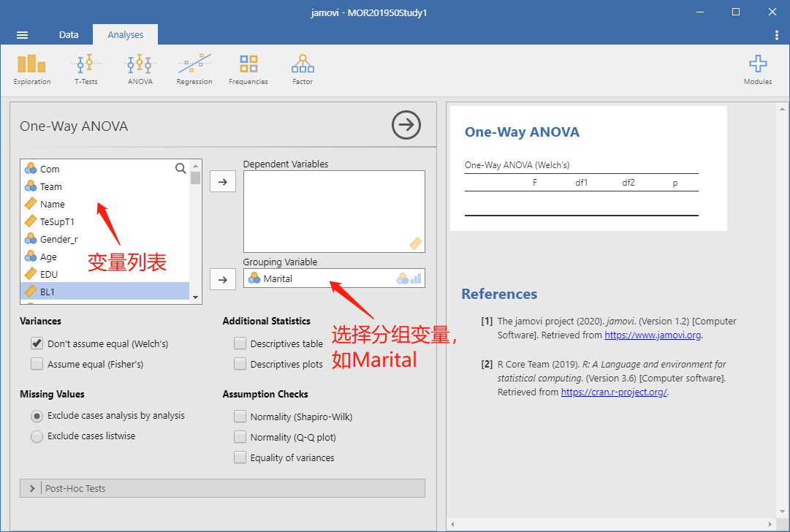This screenshot has width=790, height=532.
Task: Click the df2 column header
Action: pos(628,183)
